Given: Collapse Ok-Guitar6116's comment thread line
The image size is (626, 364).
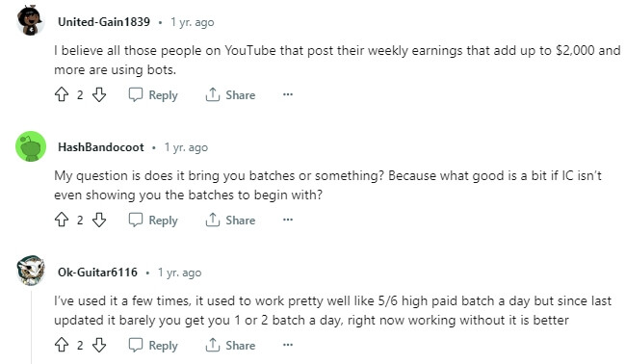Looking at the screenshot, I should coord(31,327).
